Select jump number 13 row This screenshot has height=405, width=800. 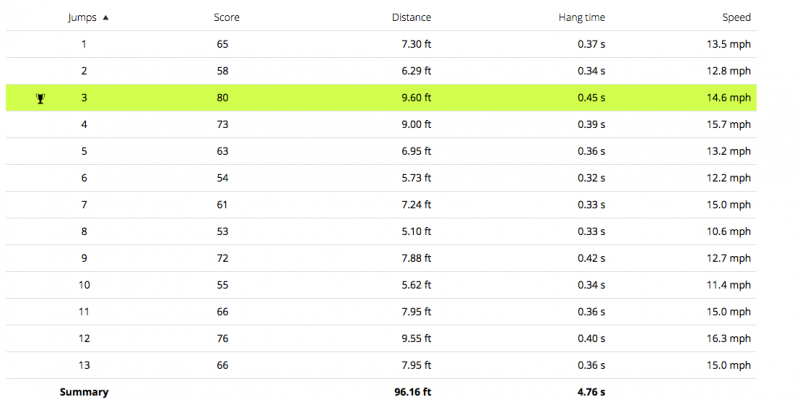coord(84,365)
